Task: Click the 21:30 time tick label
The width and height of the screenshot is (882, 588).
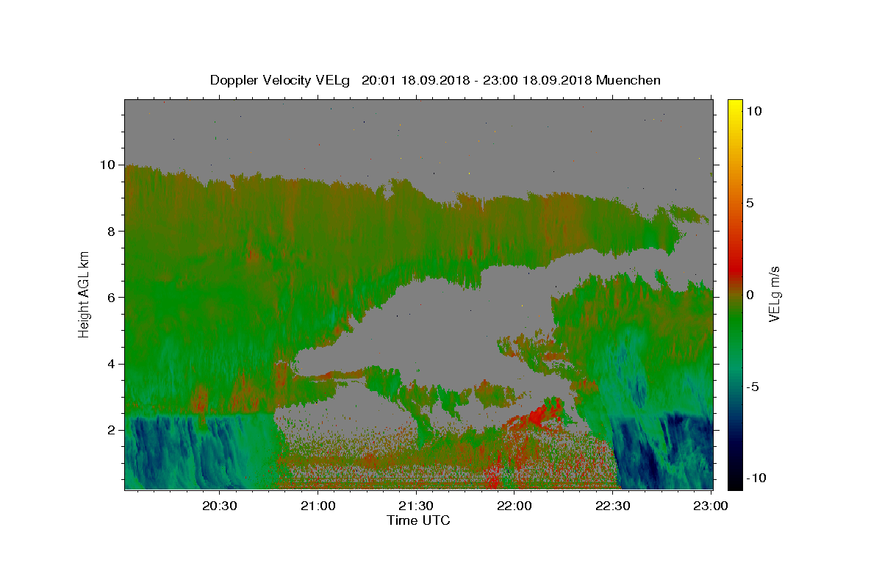Action: 416,506
